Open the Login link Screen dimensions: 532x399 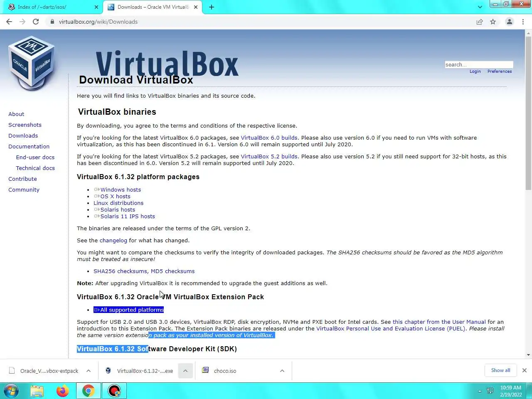pos(475,71)
